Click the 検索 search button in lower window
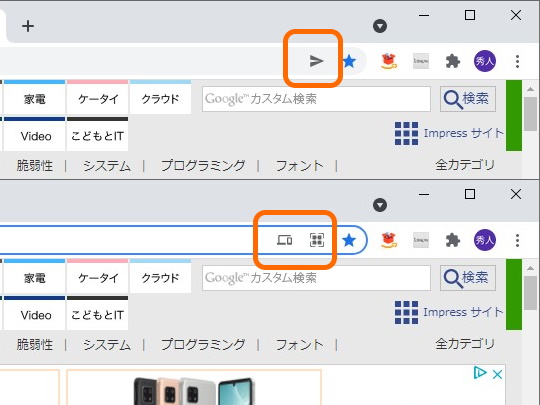 pos(468,278)
